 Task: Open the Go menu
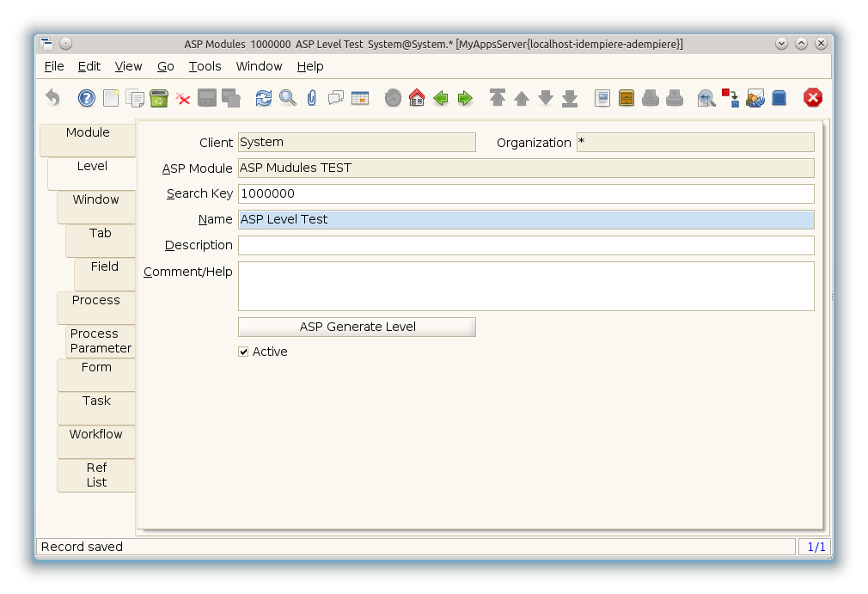(x=165, y=66)
